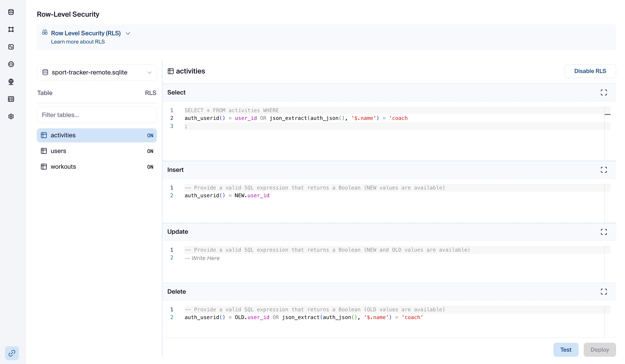The width and height of the screenshot is (625, 364).
Task: Expand the Insert editor to fullscreen
Action: coord(604,170)
